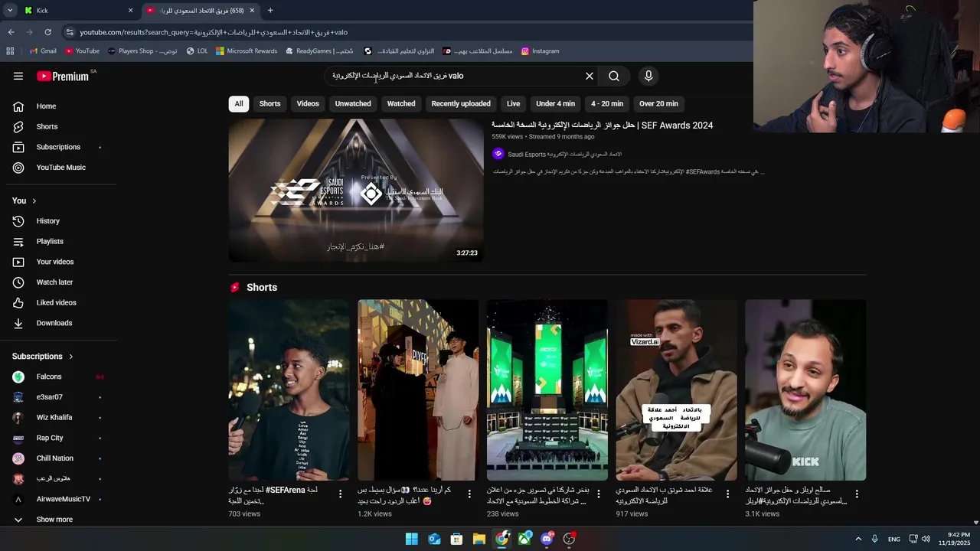
Task: Open Liked videos
Action: click(x=58, y=302)
